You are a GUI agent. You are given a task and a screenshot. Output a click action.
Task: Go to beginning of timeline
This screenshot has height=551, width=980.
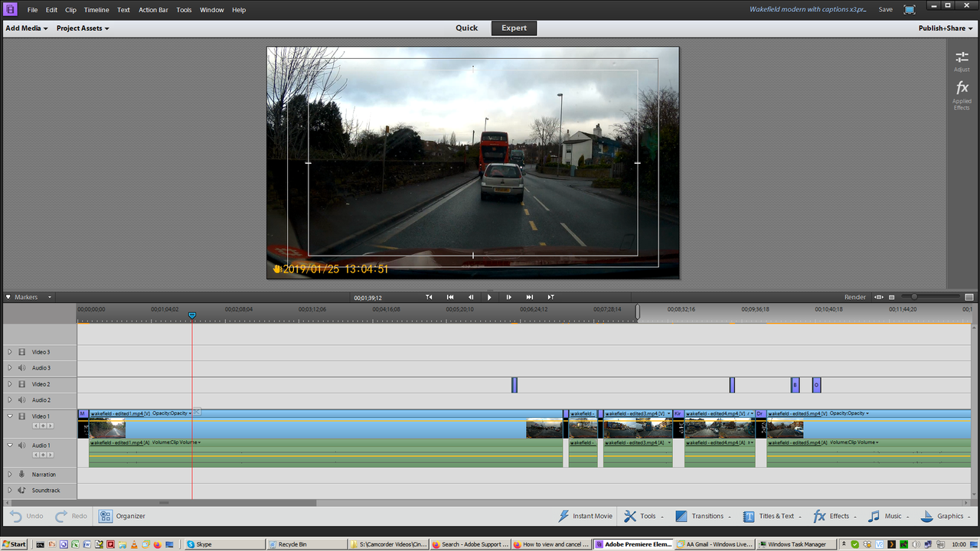(x=450, y=297)
